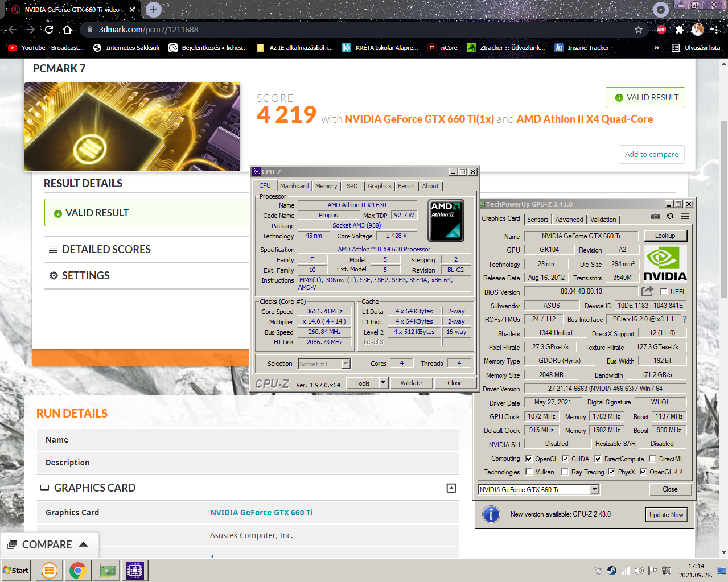Take a GPU-Z screenshot with camera icon
This screenshot has height=582, width=728.
click(656, 216)
